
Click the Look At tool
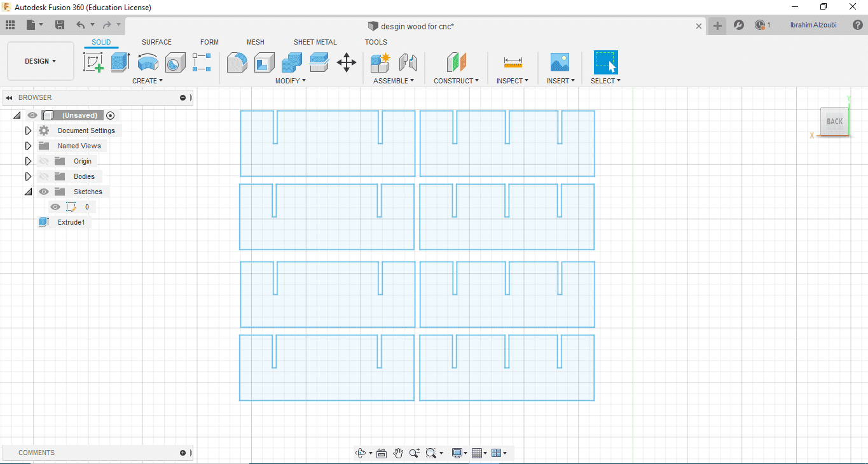click(x=382, y=453)
